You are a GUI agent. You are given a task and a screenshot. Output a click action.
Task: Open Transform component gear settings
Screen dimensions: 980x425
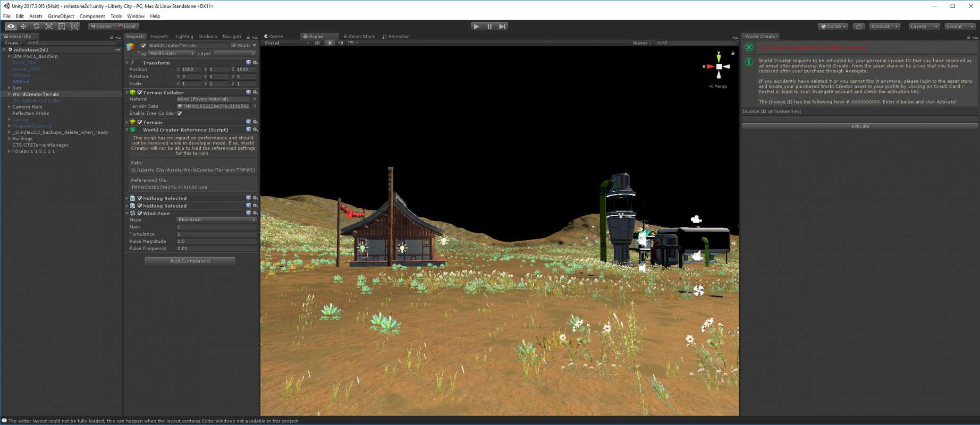(x=255, y=62)
